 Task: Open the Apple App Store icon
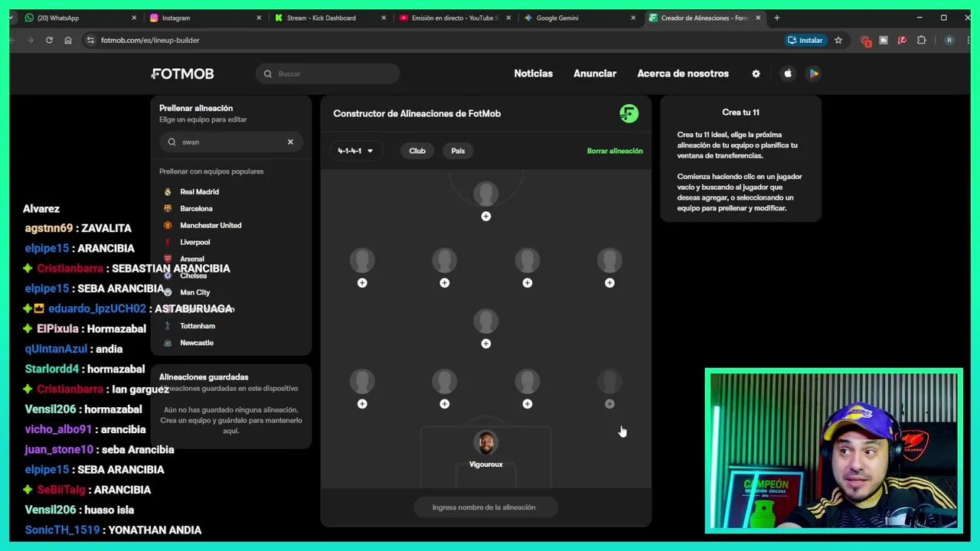(x=788, y=73)
